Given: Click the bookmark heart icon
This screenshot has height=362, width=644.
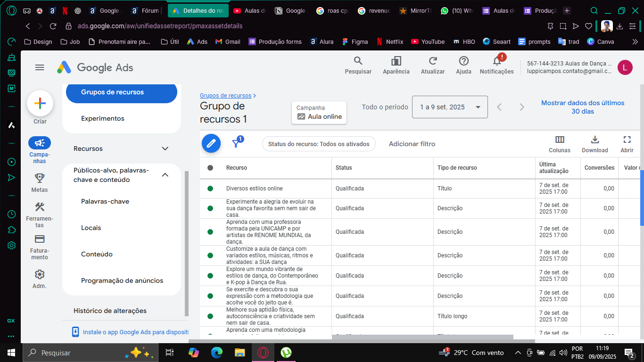Looking at the screenshot, I should click(588, 26).
